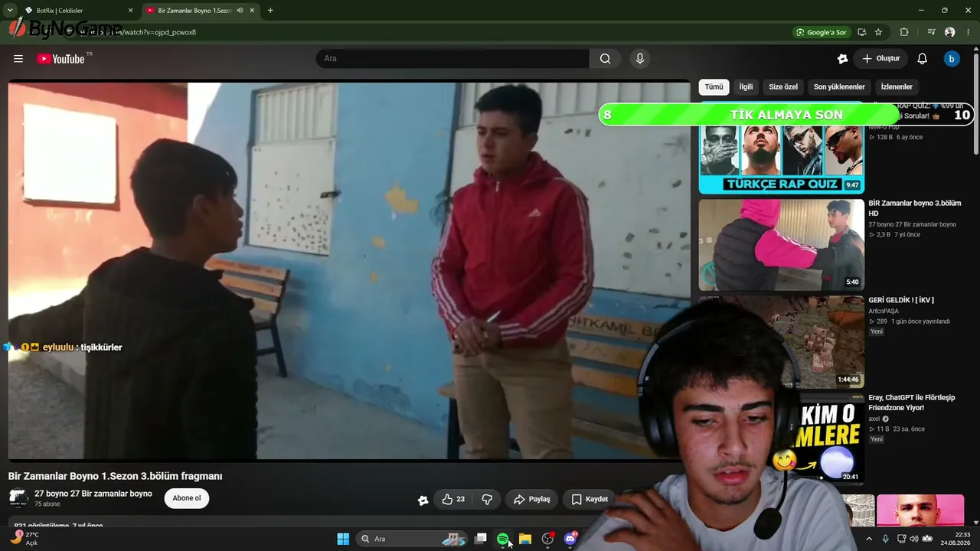Open Discord from the taskbar
Screen dimensions: 980x551
pyautogui.click(x=570, y=539)
